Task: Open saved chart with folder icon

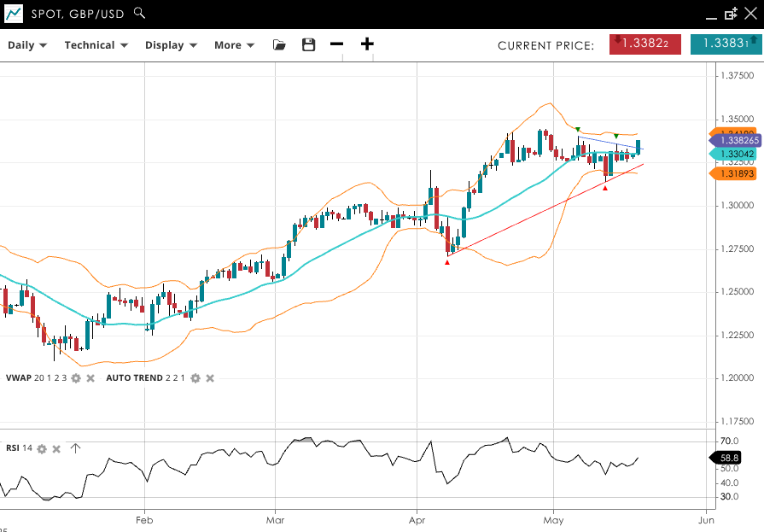Action: [279, 45]
